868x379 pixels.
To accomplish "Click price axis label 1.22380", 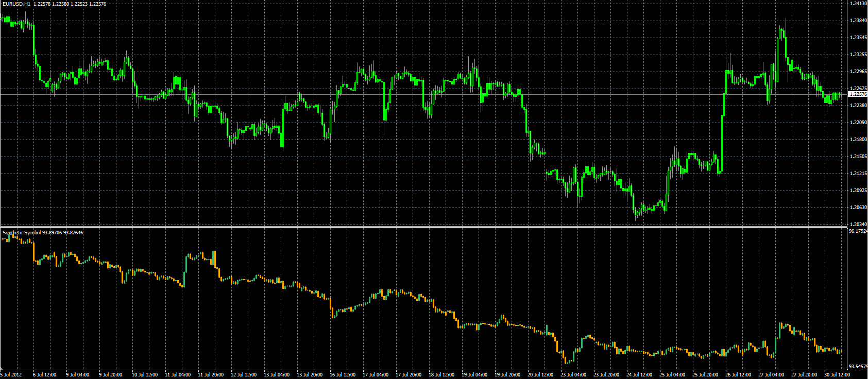I will (x=858, y=106).
